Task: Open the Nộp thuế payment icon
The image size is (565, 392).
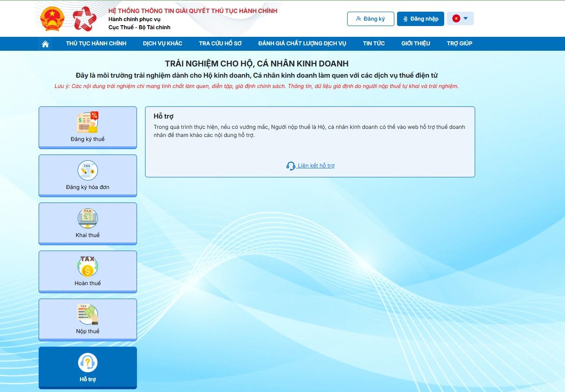Action: (88, 315)
